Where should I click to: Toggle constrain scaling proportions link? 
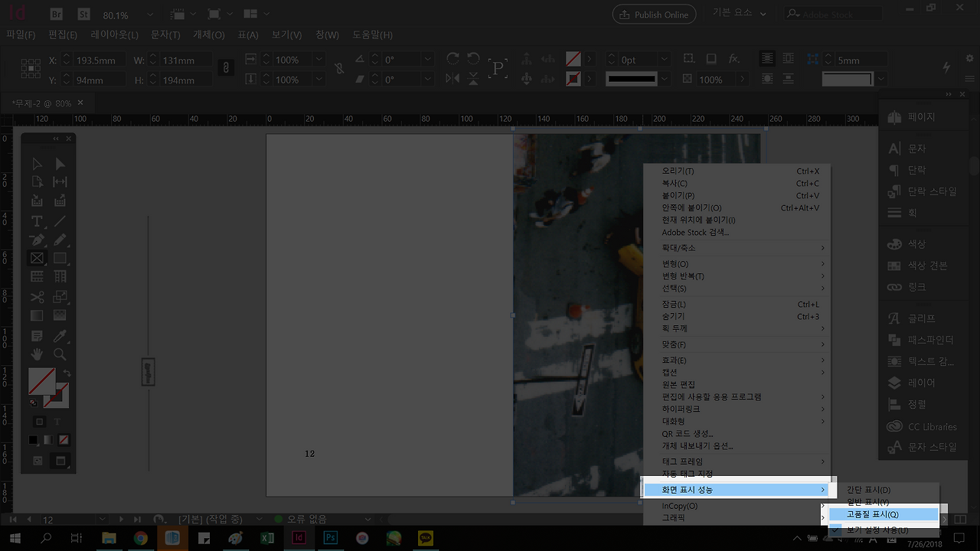pos(340,69)
